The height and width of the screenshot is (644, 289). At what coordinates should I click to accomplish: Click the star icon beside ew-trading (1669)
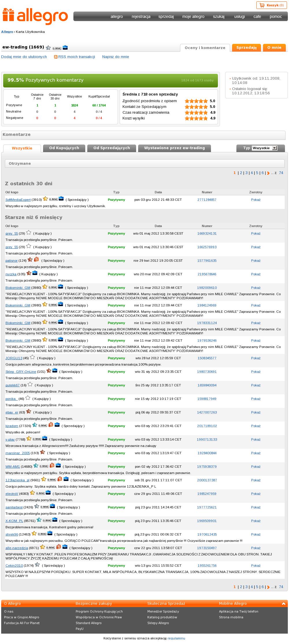click(48, 48)
